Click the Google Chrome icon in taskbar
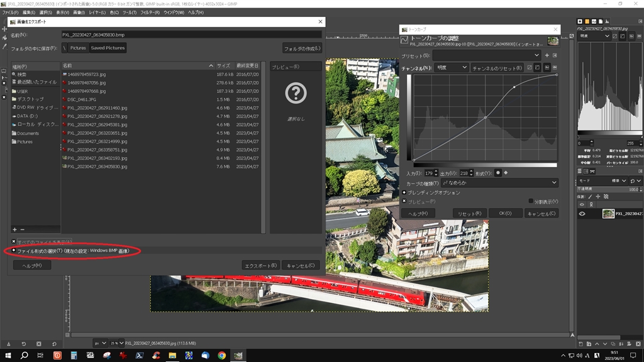The height and width of the screenshot is (362, 644). [222, 355]
